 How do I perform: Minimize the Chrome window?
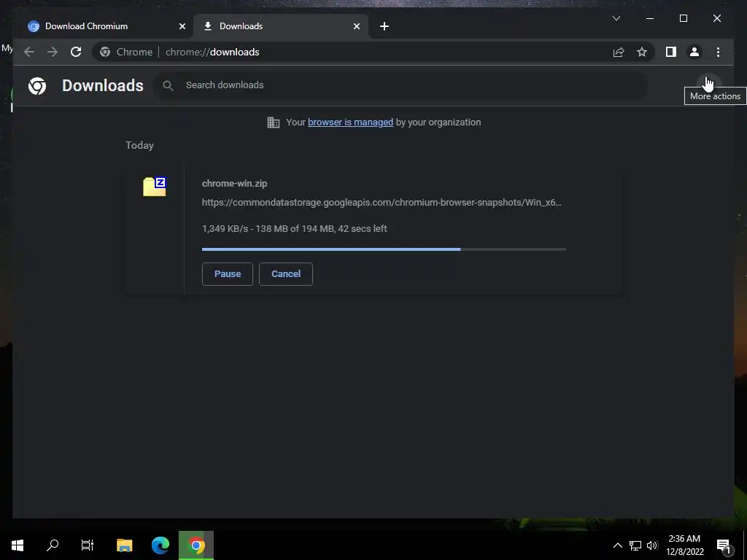point(650,18)
